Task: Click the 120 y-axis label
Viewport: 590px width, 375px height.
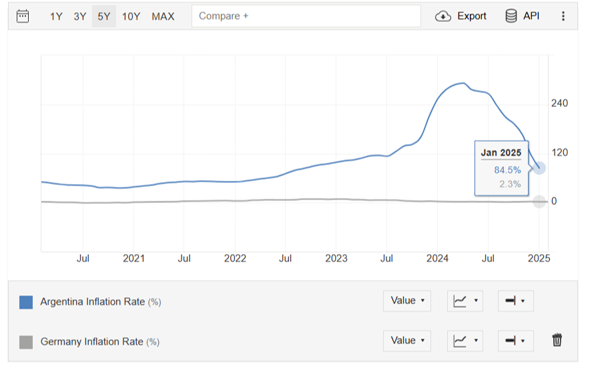Action: tap(560, 152)
